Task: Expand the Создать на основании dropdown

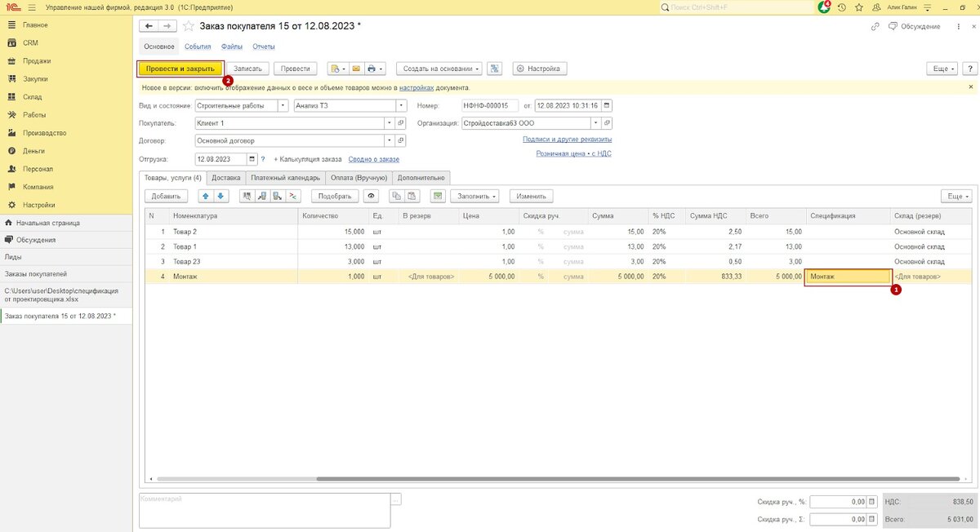Action: tap(439, 69)
